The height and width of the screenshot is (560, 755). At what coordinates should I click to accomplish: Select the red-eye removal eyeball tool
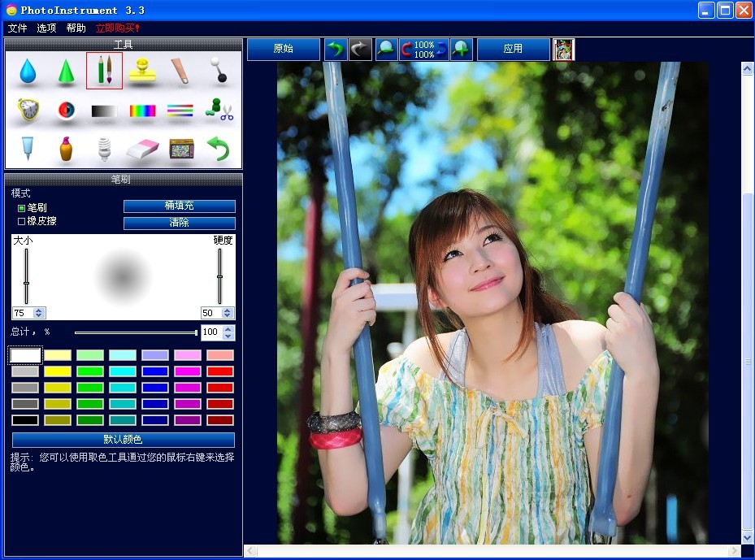tap(66, 111)
